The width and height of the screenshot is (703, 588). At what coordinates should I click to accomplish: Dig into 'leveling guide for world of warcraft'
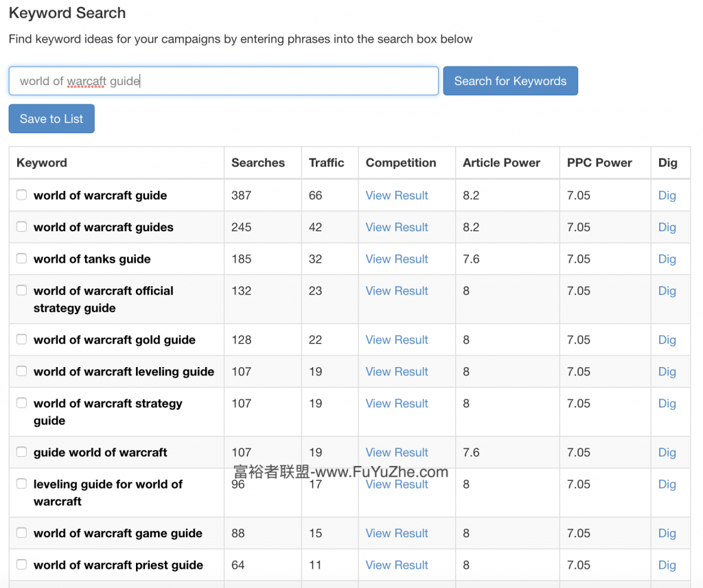667,484
